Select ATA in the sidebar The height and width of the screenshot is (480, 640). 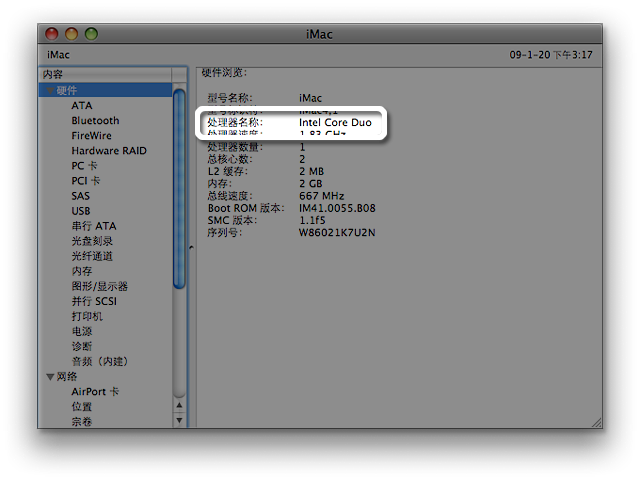[x=82, y=106]
